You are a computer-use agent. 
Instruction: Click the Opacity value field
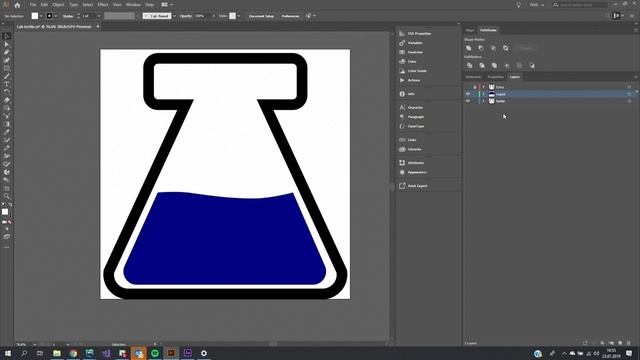pyautogui.click(x=200, y=16)
